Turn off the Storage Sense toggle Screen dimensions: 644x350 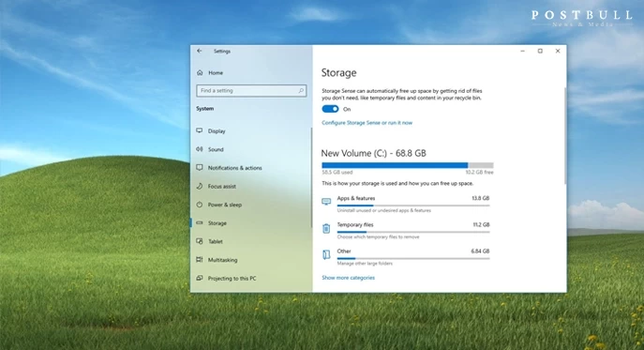[x=330, y=109]
